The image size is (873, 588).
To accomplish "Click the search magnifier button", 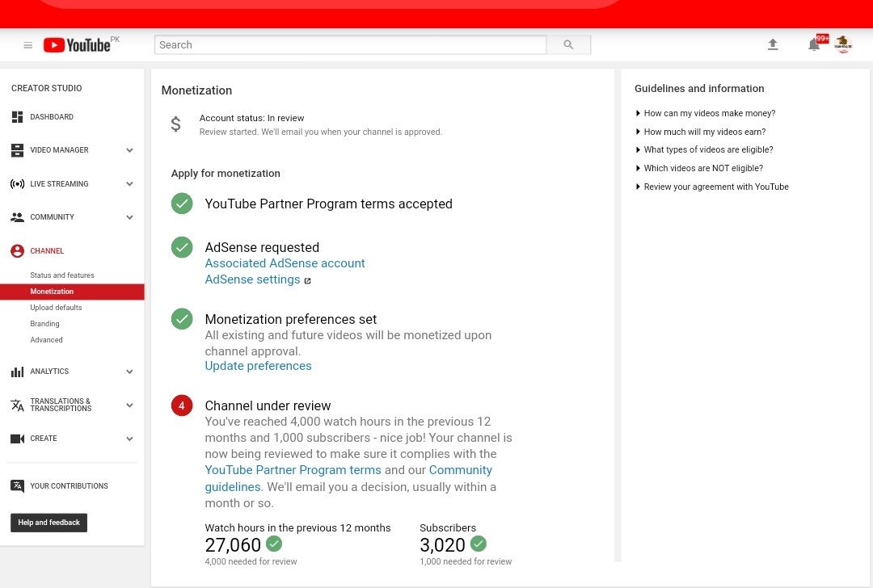I will (x=568, y=44).
